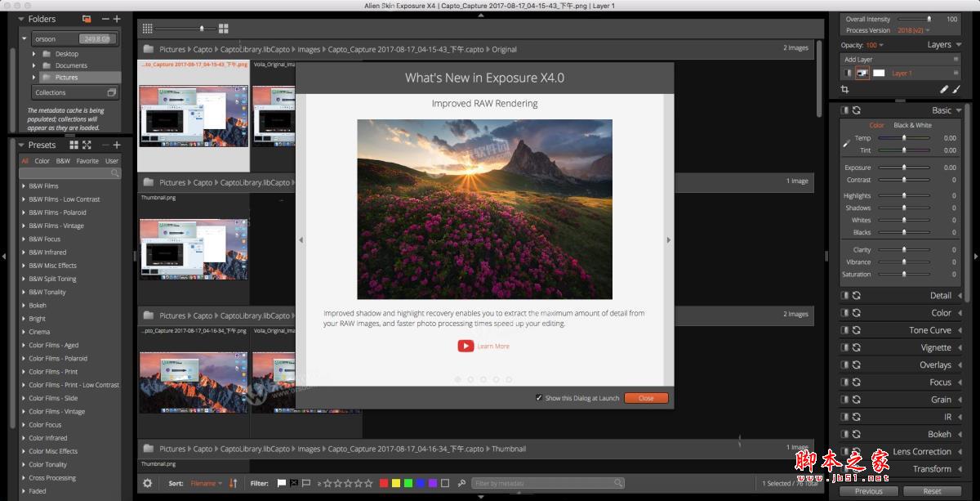Viewport: 980px width, 501px height.
Task: Click the grid view icon in Presets header
Action: (73, 145)
